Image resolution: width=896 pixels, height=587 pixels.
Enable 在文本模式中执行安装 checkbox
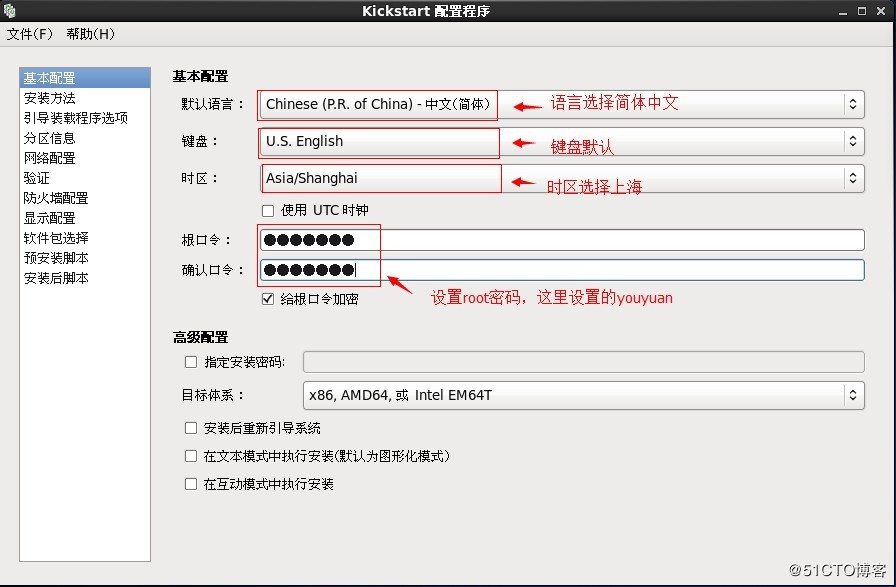[191, 456]
